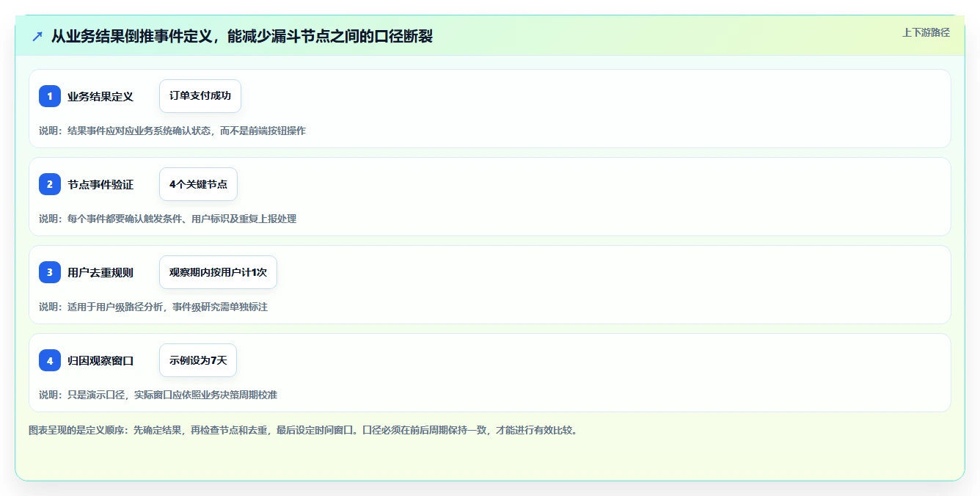Click the 节点事件验证 step title
The height and width of the screenshot is (496, 980).
pos(100,184)
